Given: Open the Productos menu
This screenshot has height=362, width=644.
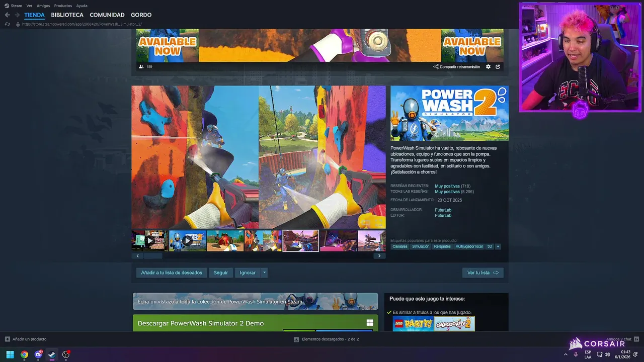Looking at the screenshot, I should click(x=63, y=6).
